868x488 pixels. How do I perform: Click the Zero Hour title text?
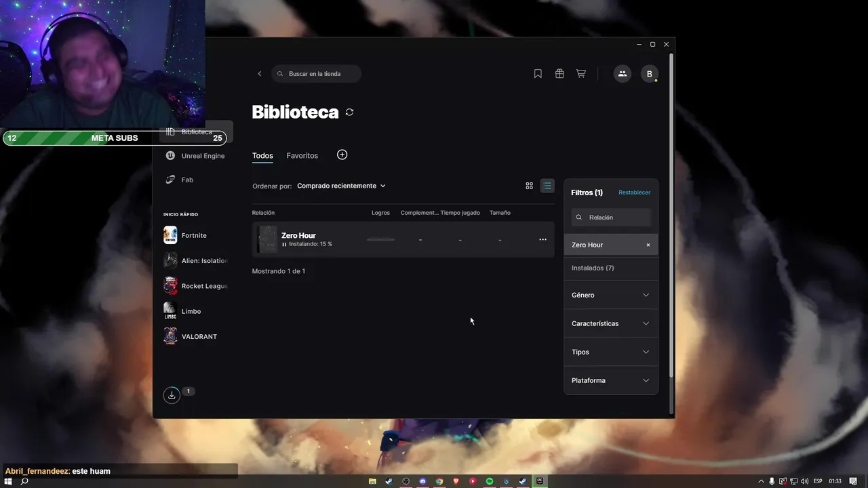[298, 235]
